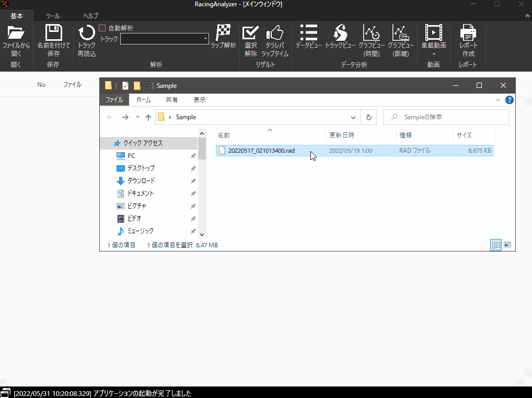Click the ファイルから開く folder icon
Image resolution: width=532 pixels, height=398 pixels.
16,33
